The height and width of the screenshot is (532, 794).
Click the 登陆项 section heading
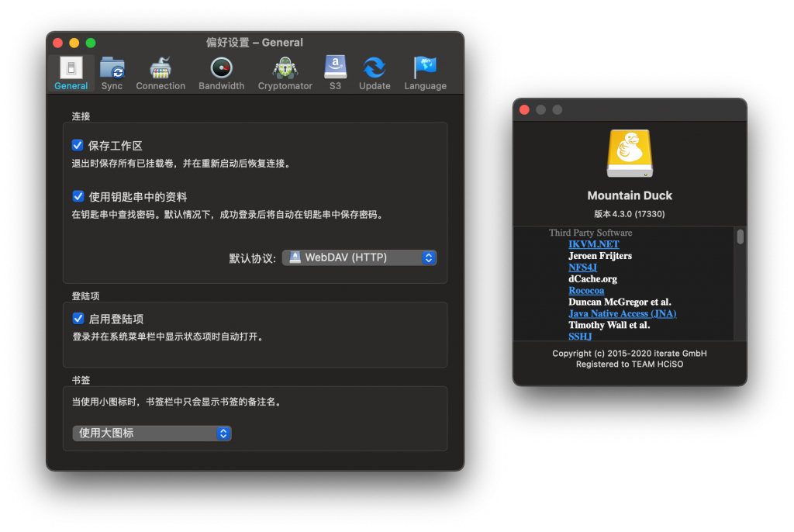[x=85, y=296]
